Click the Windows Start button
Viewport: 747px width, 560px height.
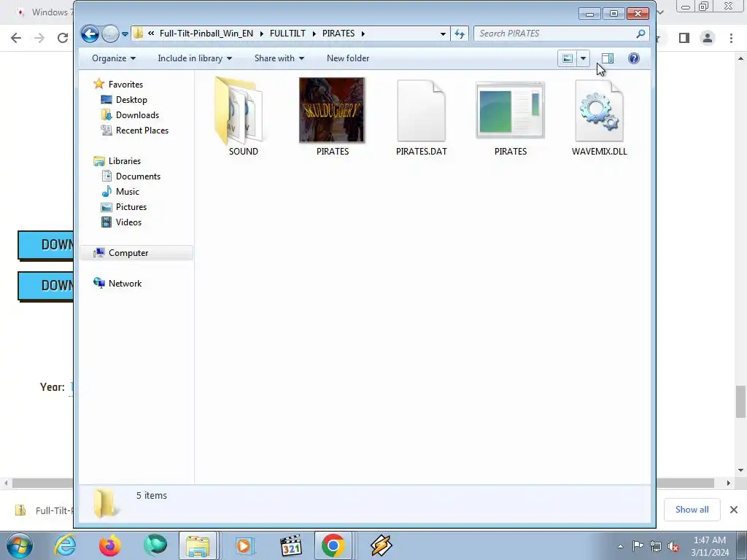pyautogui.click(x=19, y=545)
